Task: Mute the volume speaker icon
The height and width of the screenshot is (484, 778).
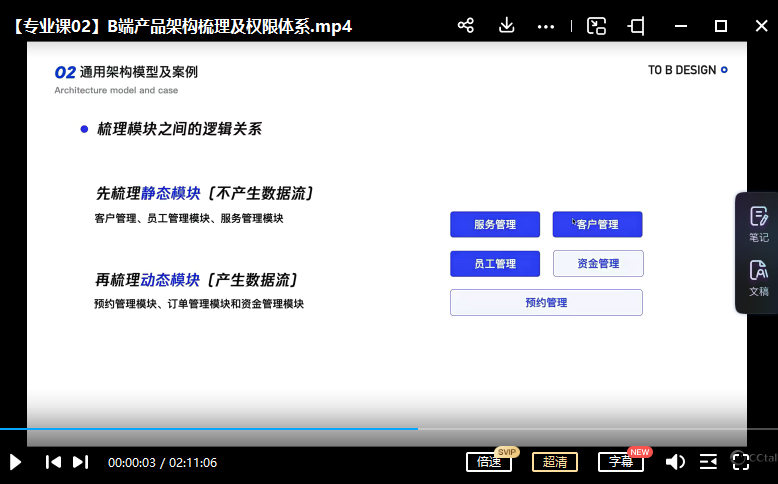Action: (x=675, y=462)
